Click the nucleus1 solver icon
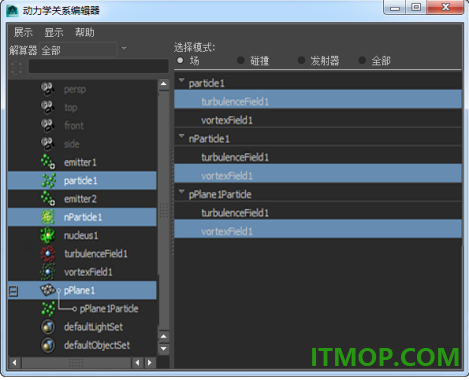 click(x=48, y=235)
